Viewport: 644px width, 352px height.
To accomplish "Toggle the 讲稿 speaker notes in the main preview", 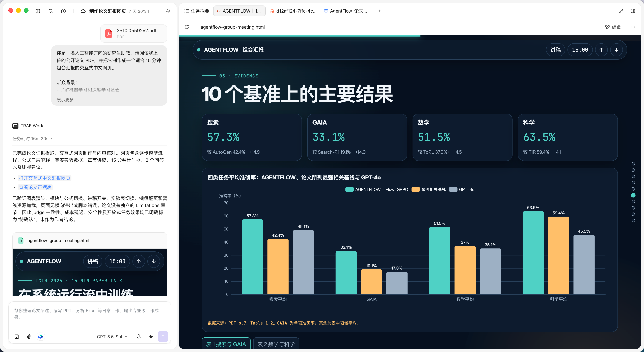I will pyautogui.click(x=555, y=50).
